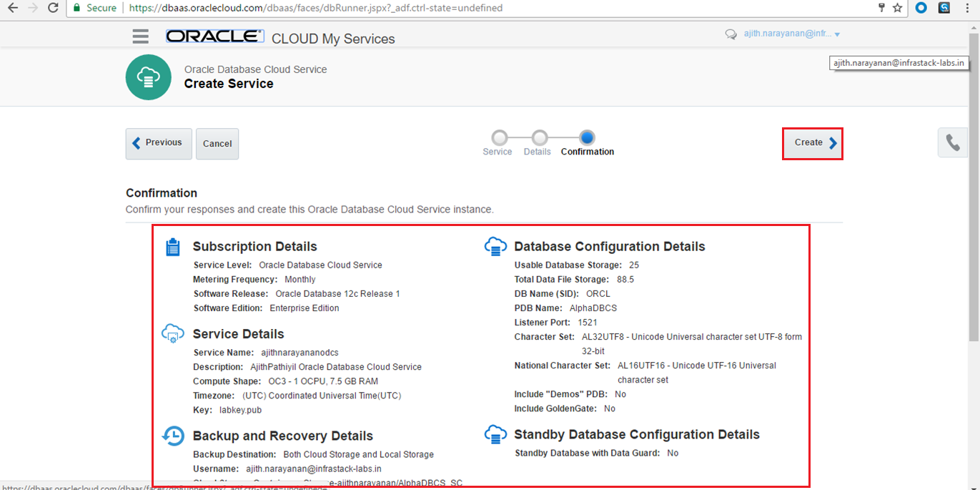Go back using the browser back arrow

[12, 8]
